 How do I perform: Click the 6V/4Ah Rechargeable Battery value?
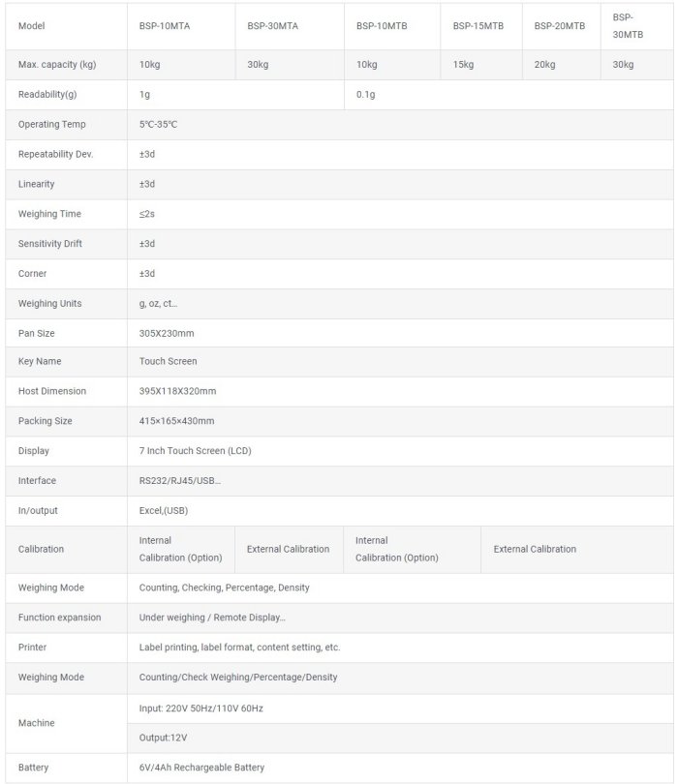201,768
